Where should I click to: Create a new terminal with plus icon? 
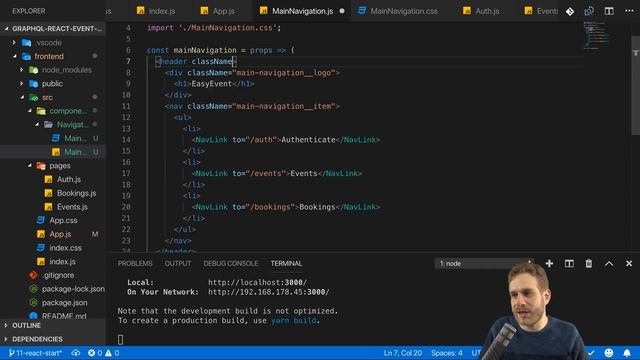point(549,264)
